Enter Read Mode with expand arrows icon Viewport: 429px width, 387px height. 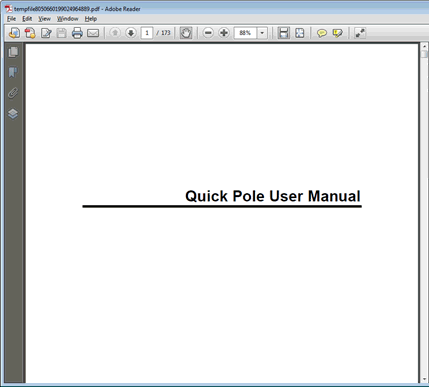360,33
